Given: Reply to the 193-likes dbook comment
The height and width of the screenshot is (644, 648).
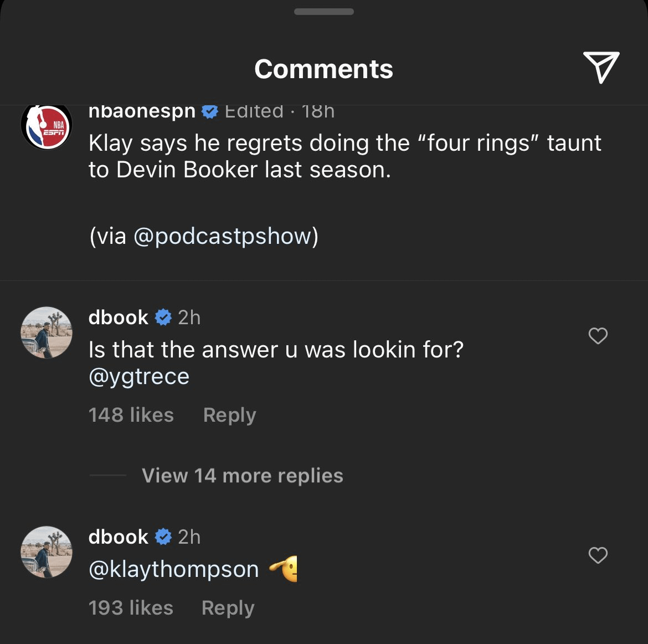Looking at the screenshot, I should [x=228, y=608].
